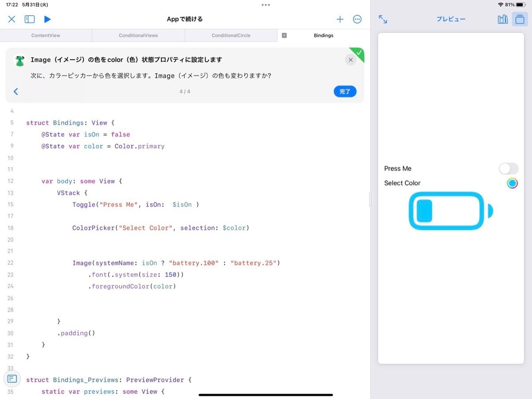
Task: Toggle the sidebar panel icon
Action: [30, 19]
